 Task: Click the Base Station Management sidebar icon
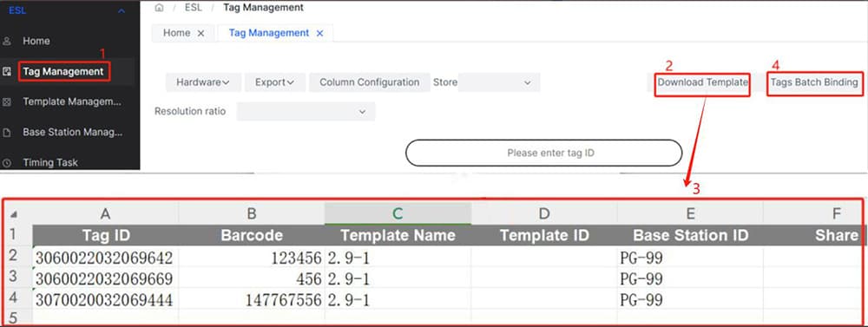(x=7, y=133)
